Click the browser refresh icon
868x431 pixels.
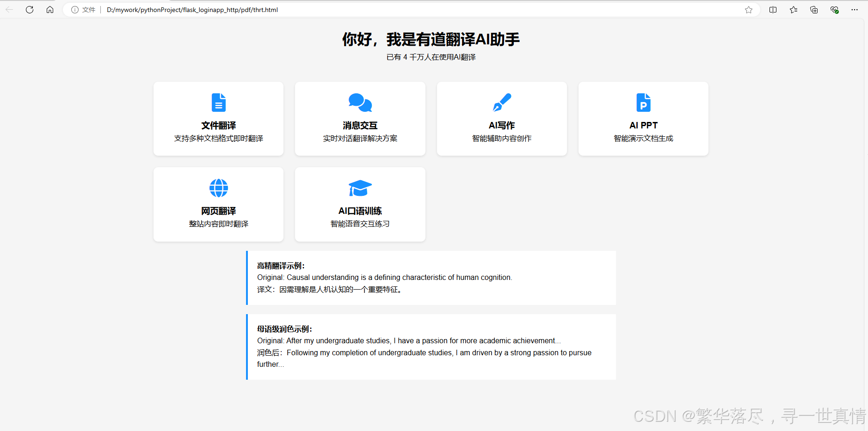(x=30, y=10)
